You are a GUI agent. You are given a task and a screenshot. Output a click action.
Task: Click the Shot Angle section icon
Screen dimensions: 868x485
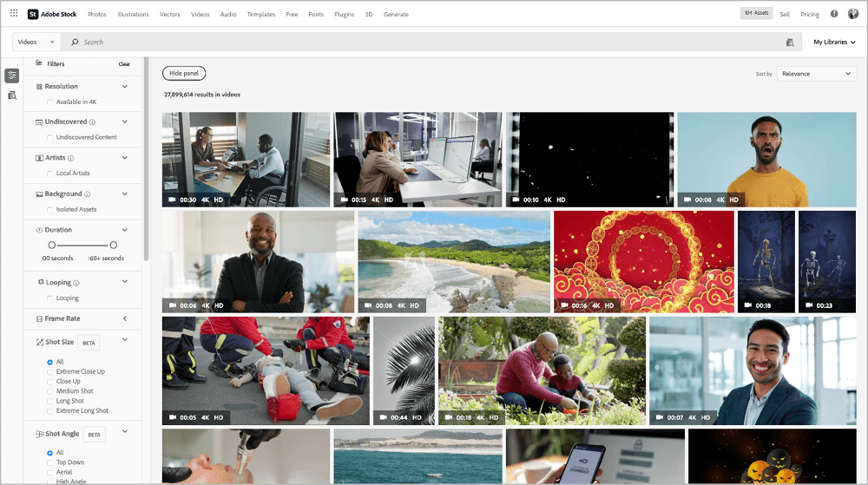40,434
